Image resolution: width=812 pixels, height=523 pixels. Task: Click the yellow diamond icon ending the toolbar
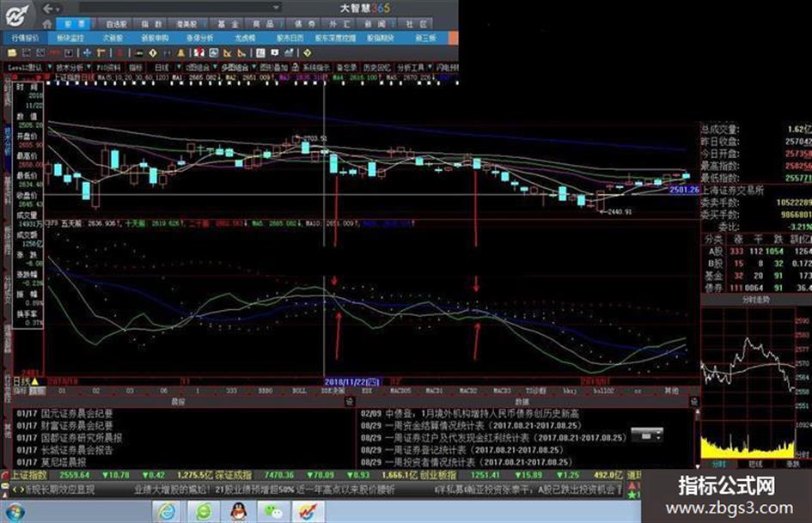(307, 53)
